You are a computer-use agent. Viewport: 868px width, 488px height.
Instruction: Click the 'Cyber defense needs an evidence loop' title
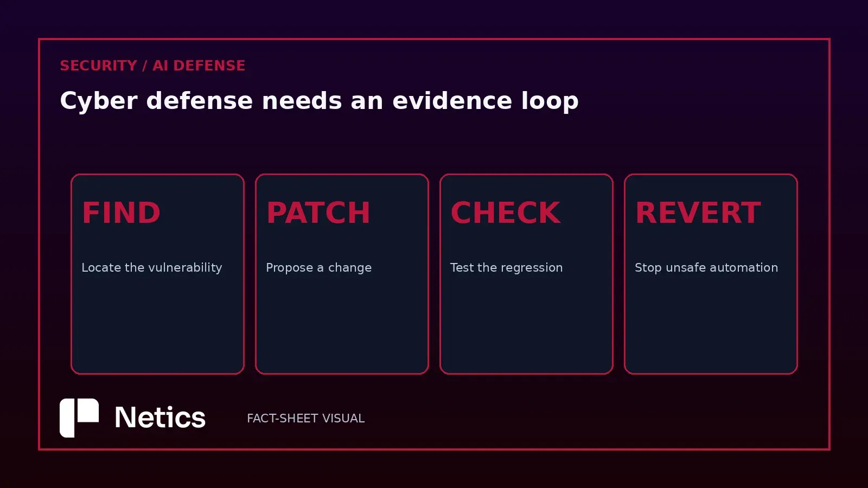point(319,101)
